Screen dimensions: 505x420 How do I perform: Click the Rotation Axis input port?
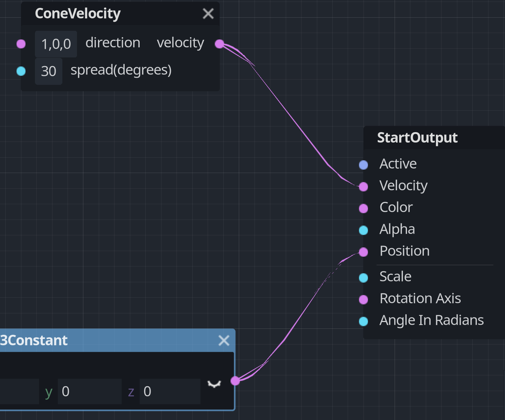click(x=363, y=300)
